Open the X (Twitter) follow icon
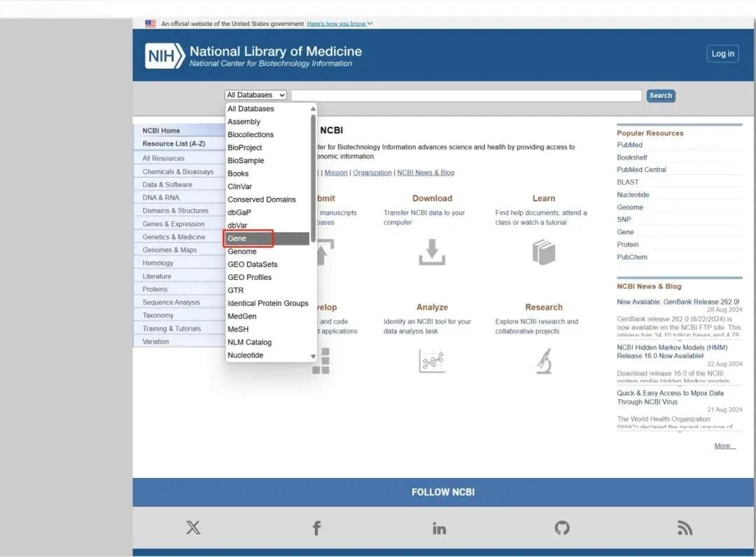This screenshot has width=756, height=557. (193, 528)
